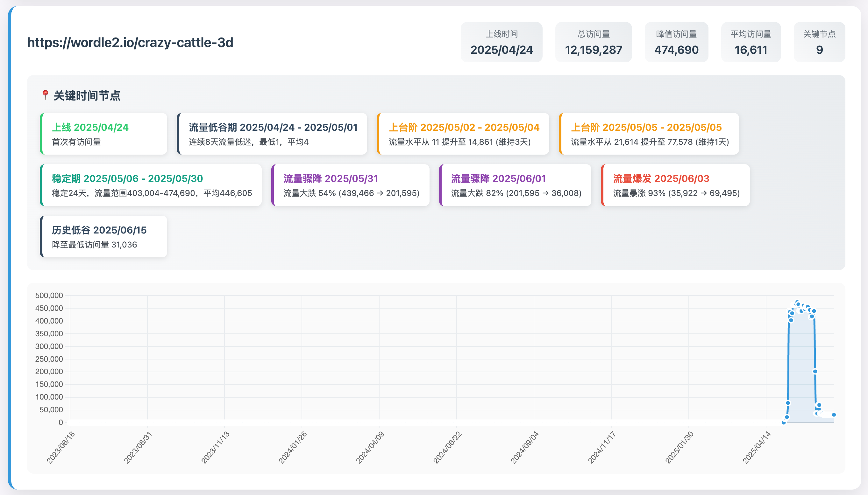Image resolution: width=868 pixels, height=495 pixels.
Task: Click the 500,000 y-axis label
Action: click(49, 296)
